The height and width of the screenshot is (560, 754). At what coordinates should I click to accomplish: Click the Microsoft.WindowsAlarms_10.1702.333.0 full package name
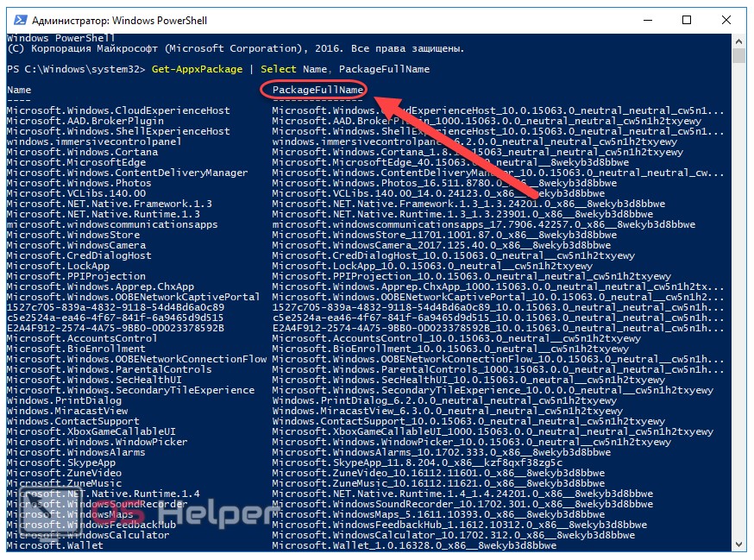(442, 452)
